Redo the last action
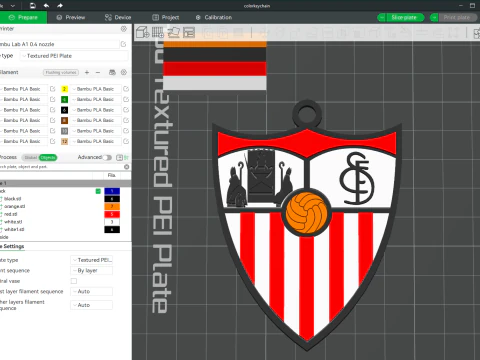Screen dimensions: 480x360 tap(60, 6)
